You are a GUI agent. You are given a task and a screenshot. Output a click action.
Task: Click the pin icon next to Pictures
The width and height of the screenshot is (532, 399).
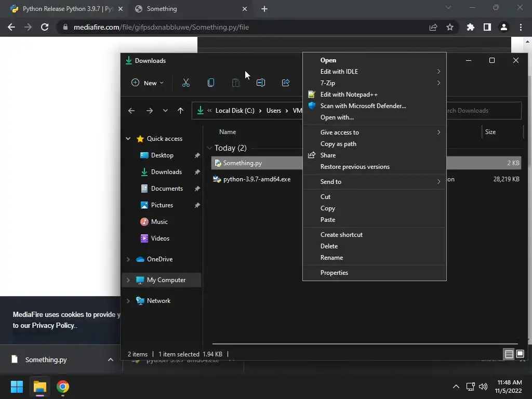point(197,205)
